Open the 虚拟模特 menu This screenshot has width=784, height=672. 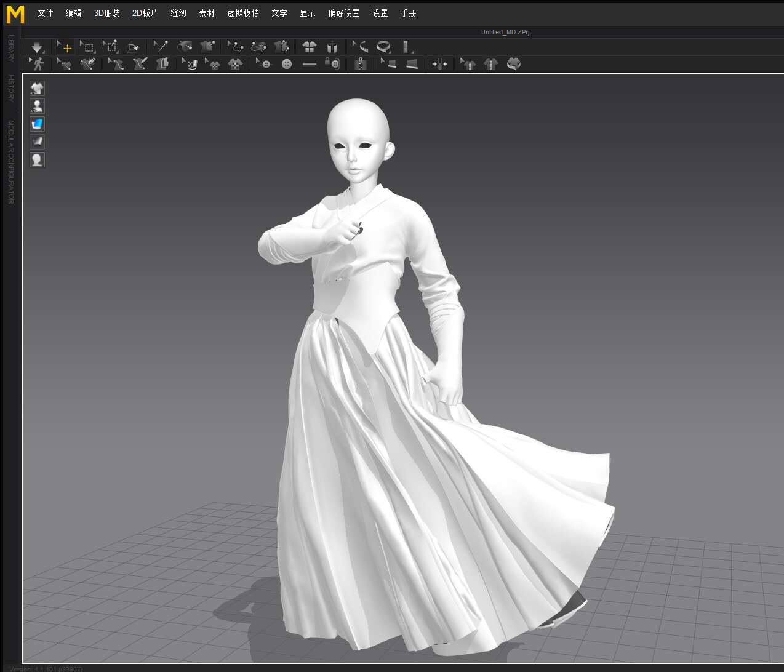coord(243,13)
